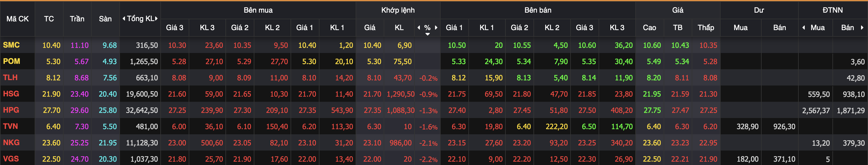This screenshot has height=165, width=868.
Task: Open the NKG stock symbol
Action: 11,142
